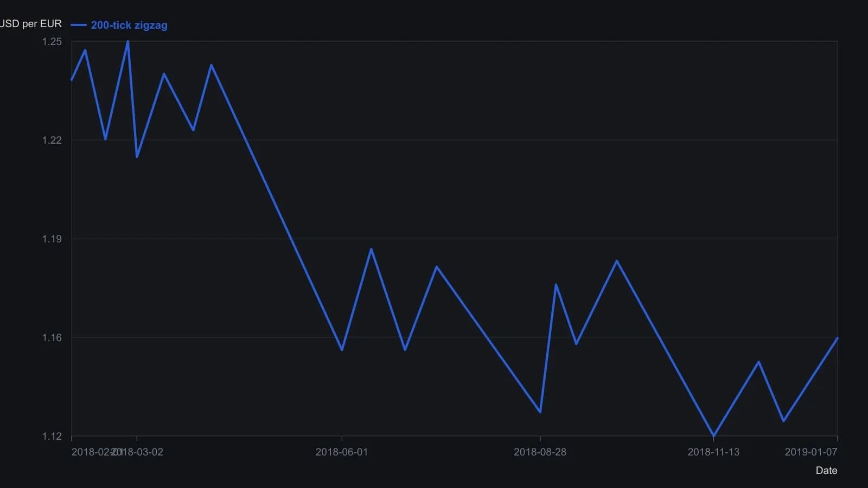Click the 1.25 y-axis label
Screen dimensions: 868x488
(x=52, y=42)
